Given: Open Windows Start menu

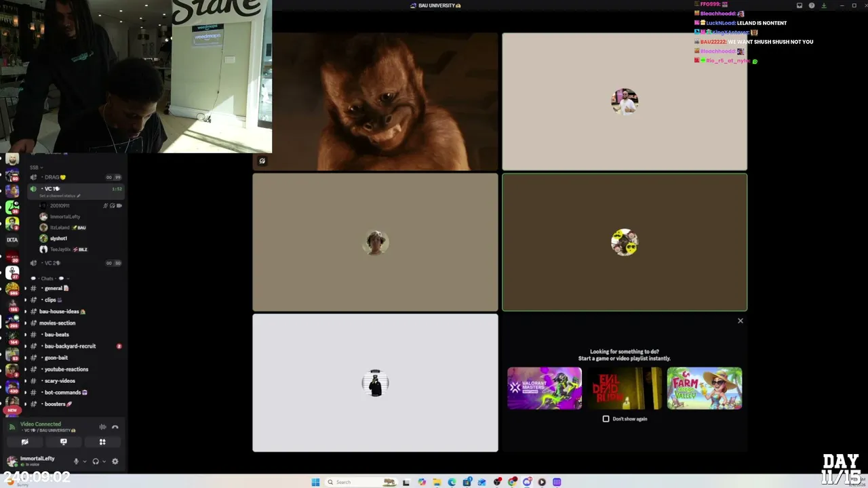Looking at the screenshot, I should coord(315,482).
